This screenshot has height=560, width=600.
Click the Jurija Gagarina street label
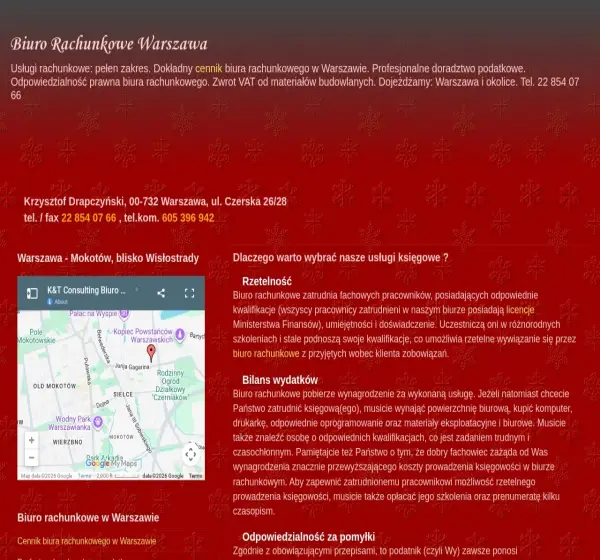pos(132,367)
